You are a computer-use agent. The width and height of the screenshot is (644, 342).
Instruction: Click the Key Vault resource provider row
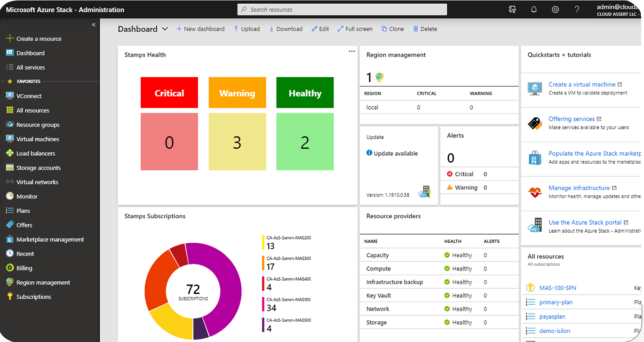pos(439,295)
